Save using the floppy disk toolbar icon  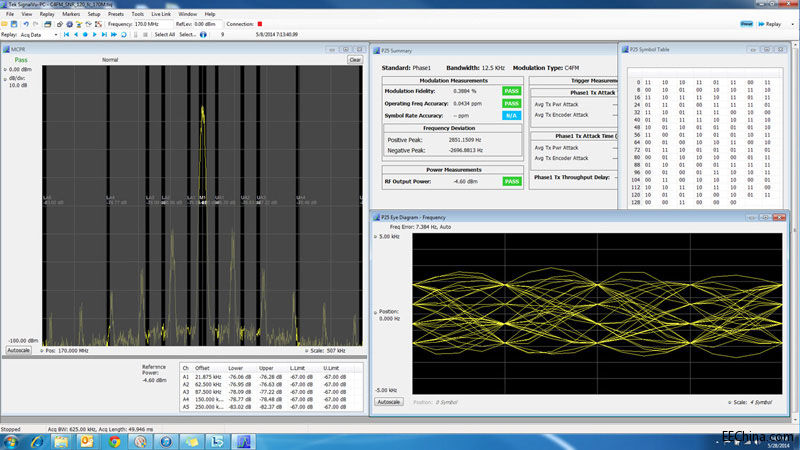(x=14, y=24)
